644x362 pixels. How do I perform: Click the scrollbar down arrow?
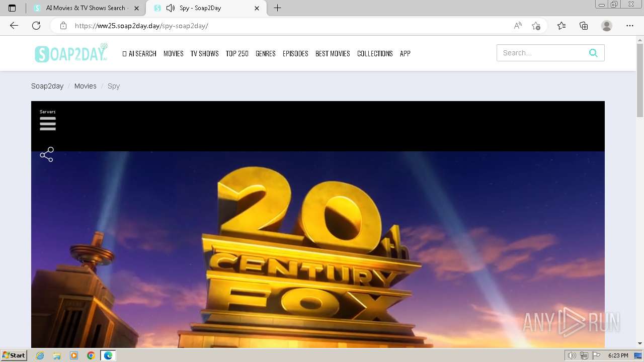pos(640,344)
